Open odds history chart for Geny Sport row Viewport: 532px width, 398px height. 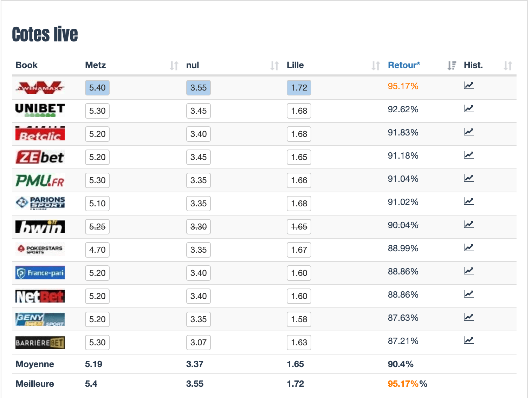point(469,317)
